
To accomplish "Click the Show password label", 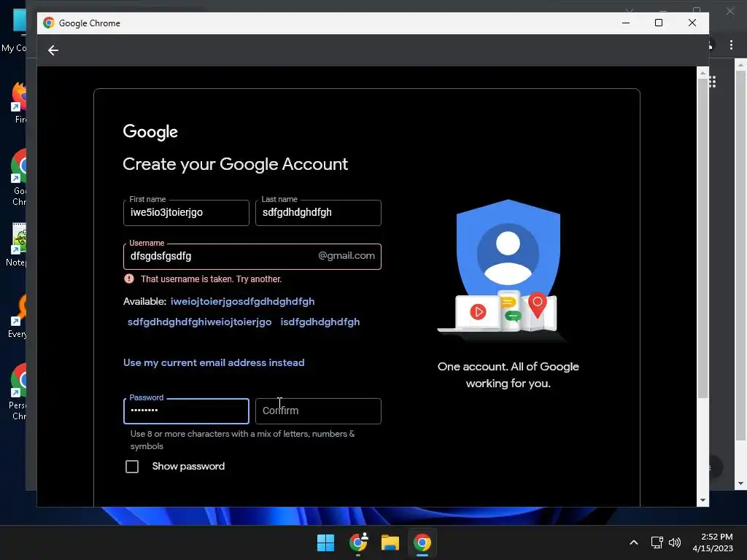I will (188, 467).
